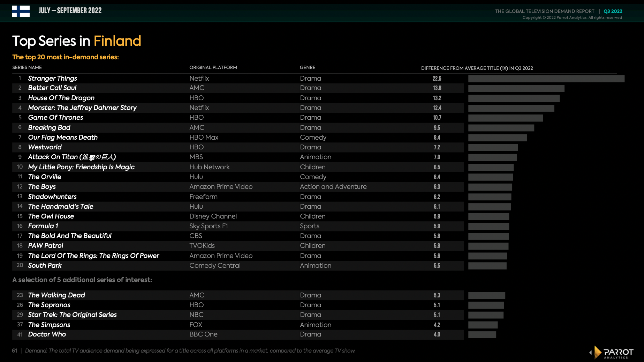Click the 'PAW Patrol' title
This screenshot has height=362, width=644.
click(46, 246)
